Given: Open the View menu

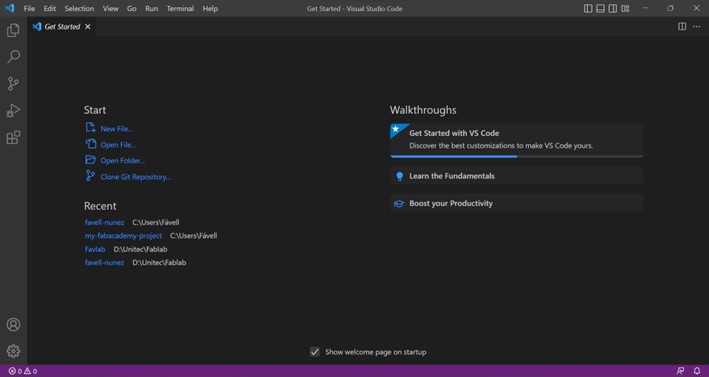Looking at the screenshot, I should point(110,9).
